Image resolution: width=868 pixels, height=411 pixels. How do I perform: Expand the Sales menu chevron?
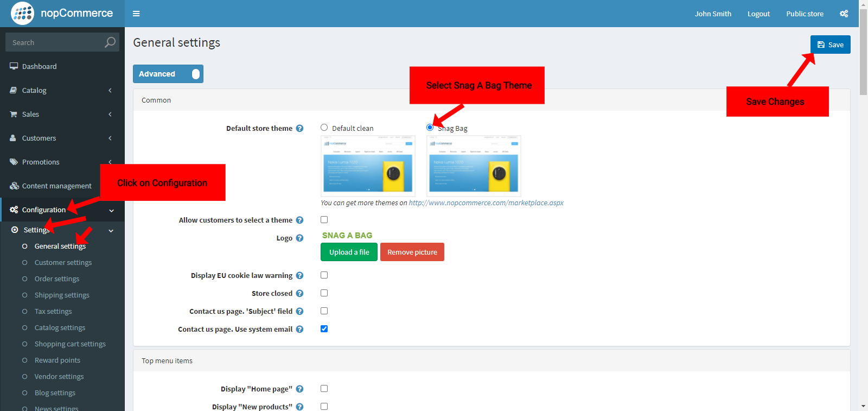tap(110, 114)
